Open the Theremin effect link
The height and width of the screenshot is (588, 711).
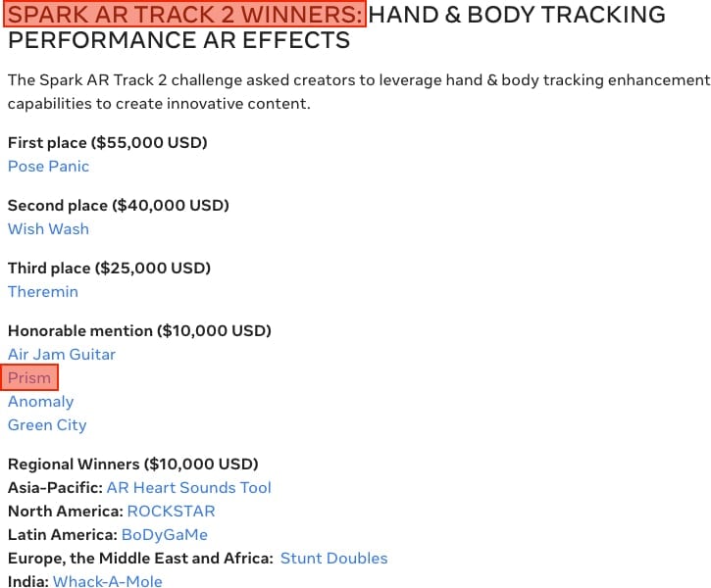43,292
